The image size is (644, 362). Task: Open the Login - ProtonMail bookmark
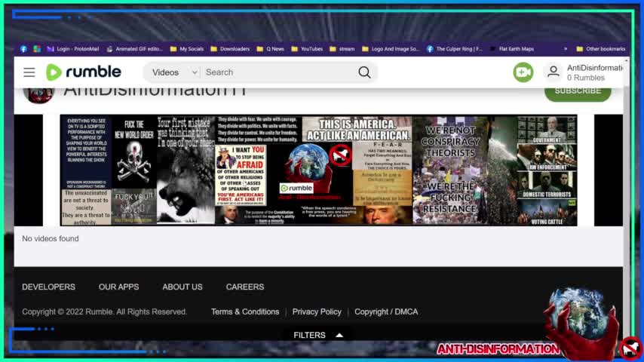(x=73, y=49)
